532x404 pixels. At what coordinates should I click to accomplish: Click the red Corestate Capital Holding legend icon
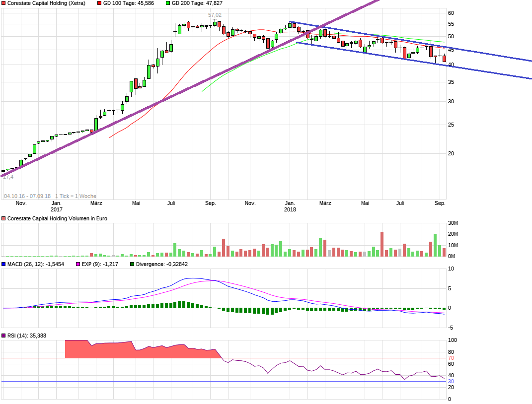[x=3, y=3]
